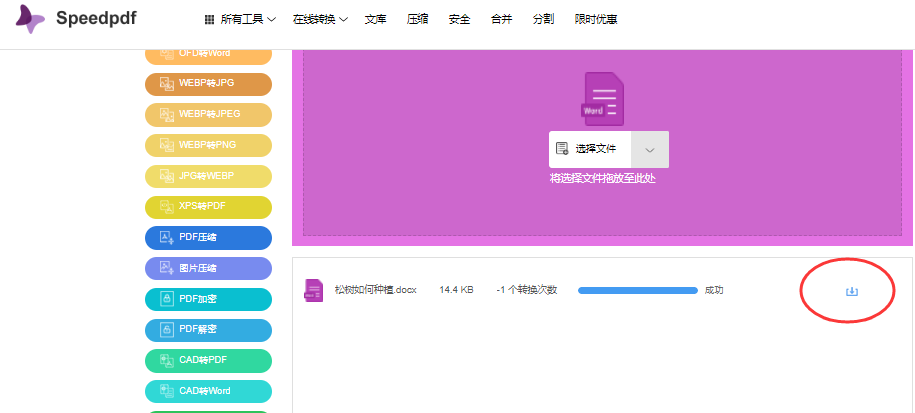Select the JPG转WEBP sidebar tool

[x=208, y=176]
